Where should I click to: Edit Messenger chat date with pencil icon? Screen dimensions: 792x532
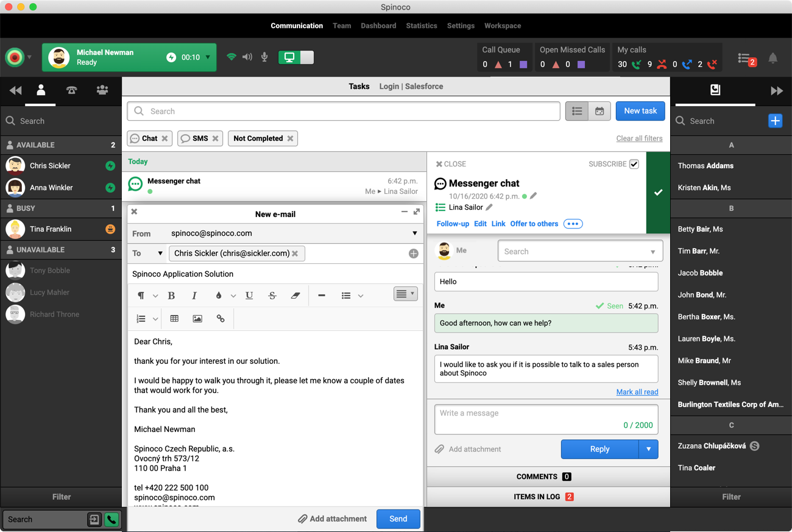click(534, 196)
